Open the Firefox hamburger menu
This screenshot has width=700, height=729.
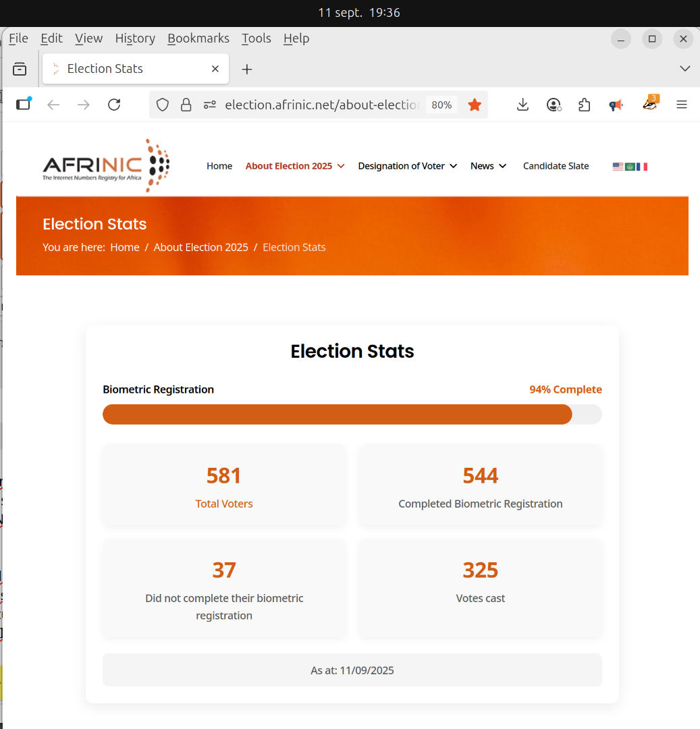(681, 105)
